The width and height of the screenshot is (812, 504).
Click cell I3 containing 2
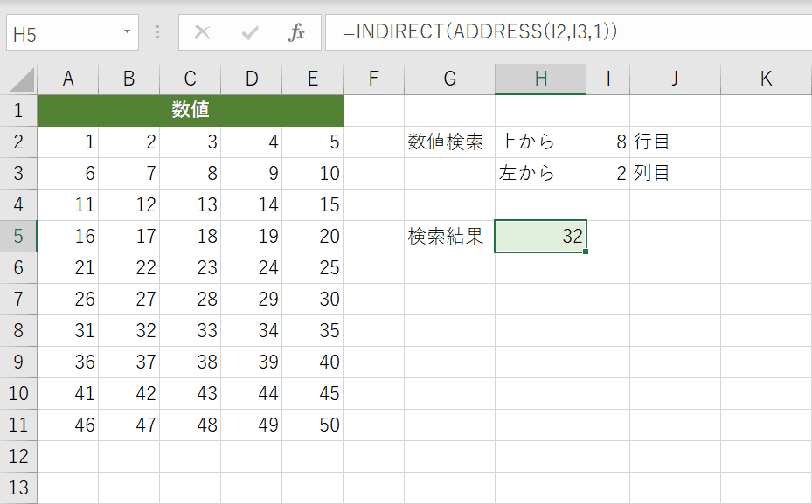coord(608,173)
